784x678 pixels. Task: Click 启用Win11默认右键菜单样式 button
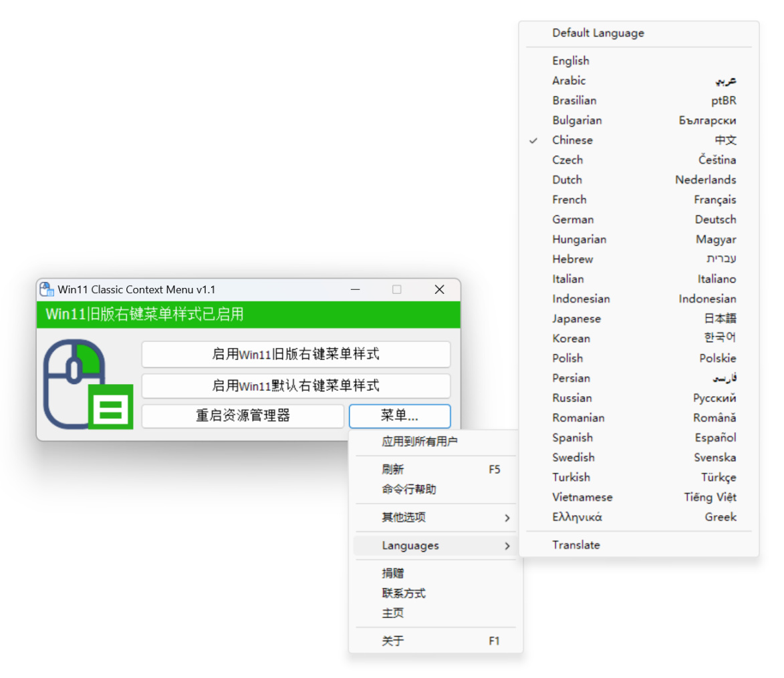pyautogui.click(x=295, y=385)
